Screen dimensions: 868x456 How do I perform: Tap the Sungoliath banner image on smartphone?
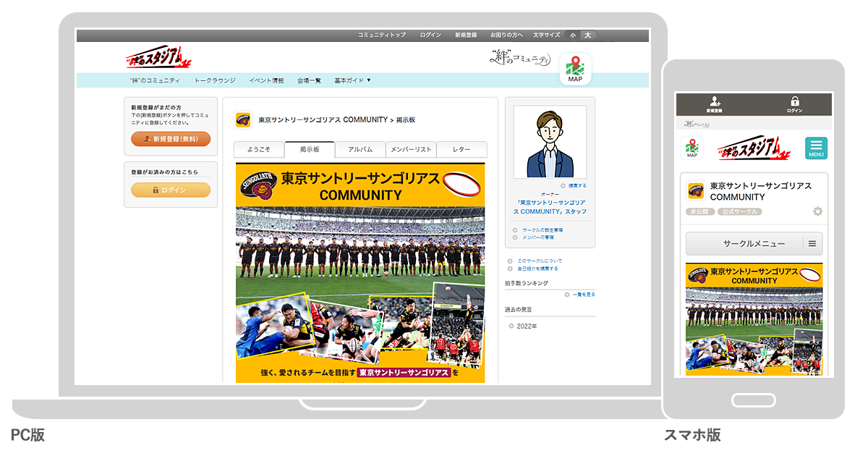click(x=754, y=319)
